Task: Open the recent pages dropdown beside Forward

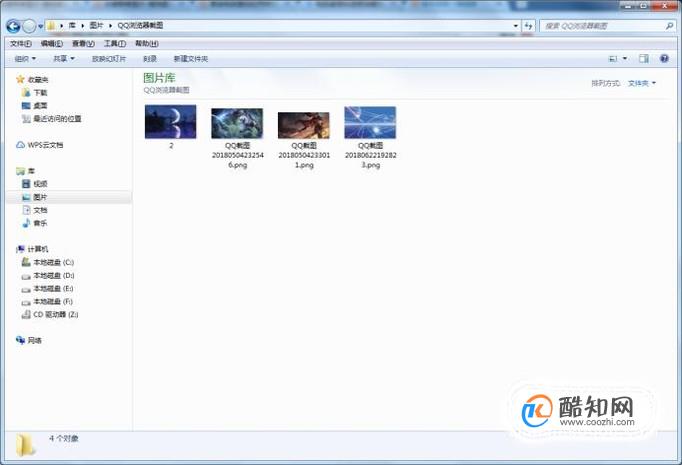Action: point(40,27)
